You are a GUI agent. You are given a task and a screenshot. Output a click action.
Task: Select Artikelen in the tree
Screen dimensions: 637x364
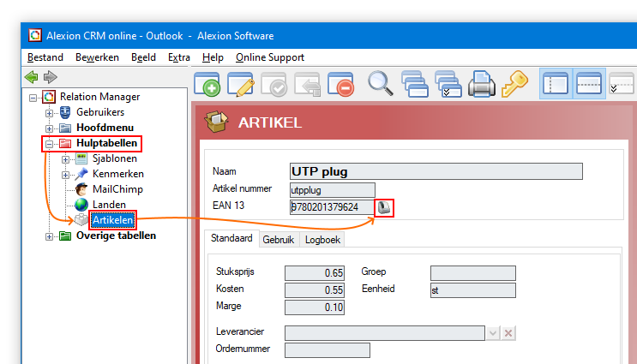click(112, 220)
